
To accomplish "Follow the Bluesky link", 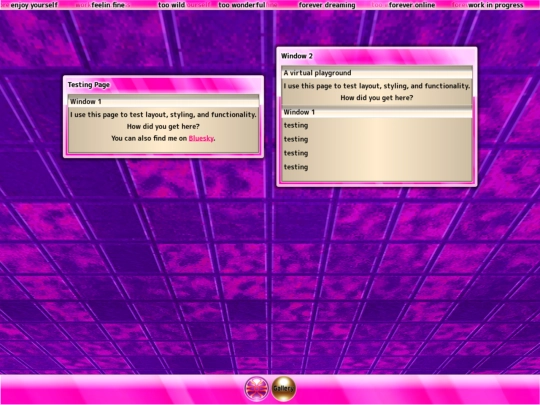I will coord(201,138).
